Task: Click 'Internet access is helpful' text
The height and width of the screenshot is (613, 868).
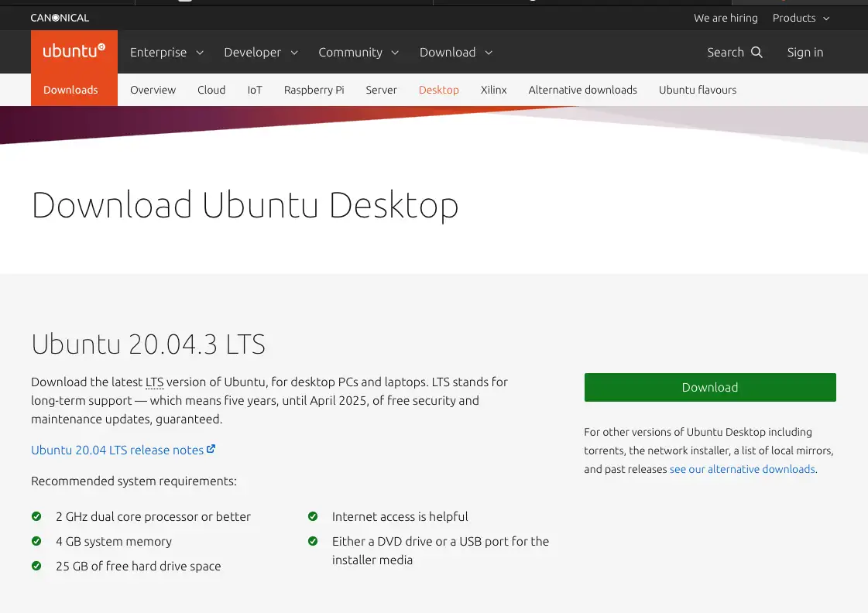Action: 400,517
